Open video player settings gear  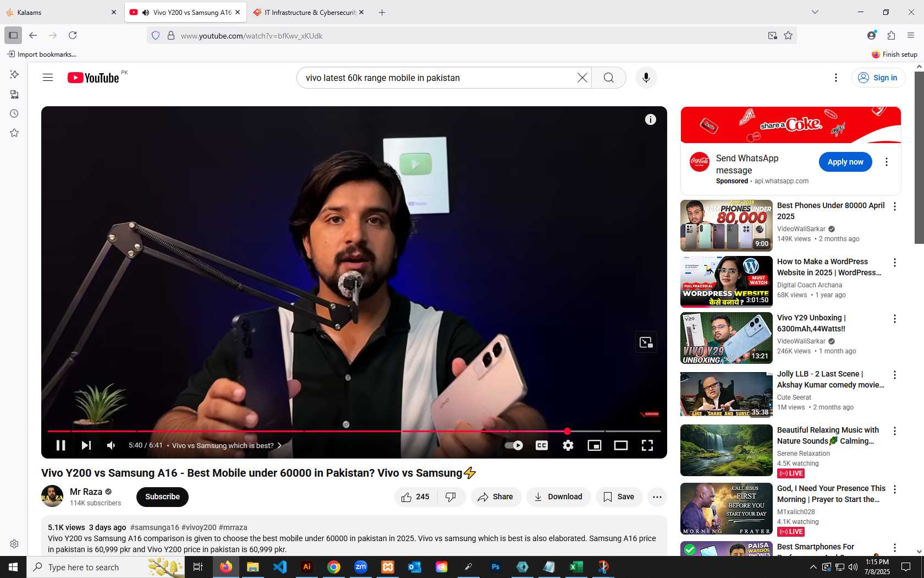click(x=568, y=445)
